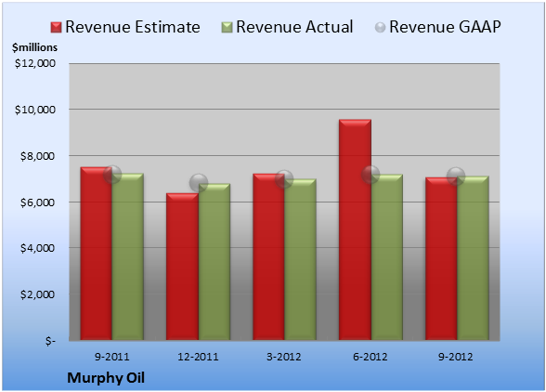Select the green actual bar for 3-2012
The image size is (546, 392).
(300, 259)
